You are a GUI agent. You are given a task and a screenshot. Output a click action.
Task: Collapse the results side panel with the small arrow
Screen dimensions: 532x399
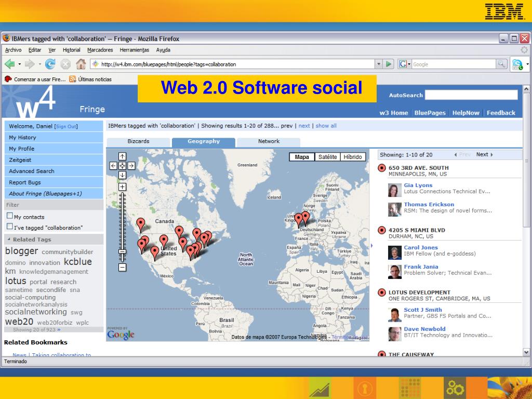click(372, 246)
